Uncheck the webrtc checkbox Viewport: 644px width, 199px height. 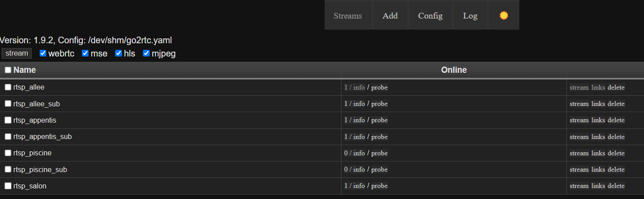(x=43, y=53)
